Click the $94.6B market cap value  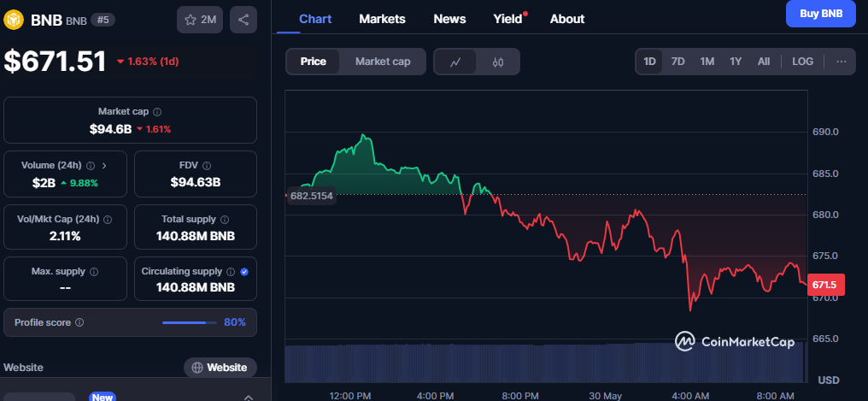coord(111,129)
